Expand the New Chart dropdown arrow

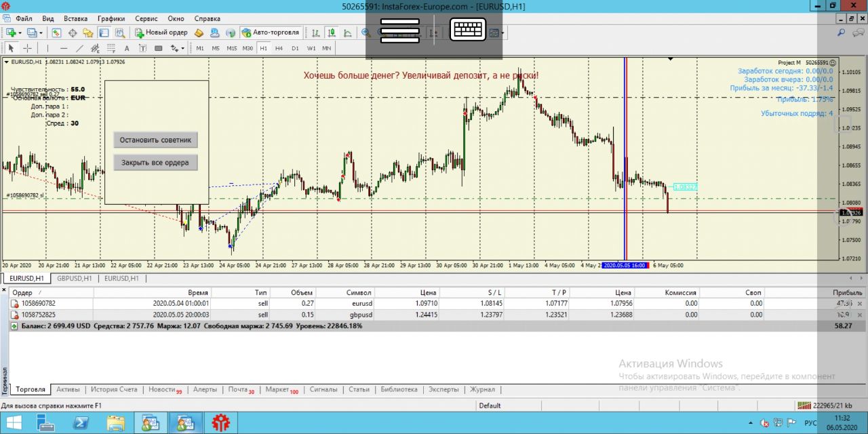pyautogui.click(x=20, y=33)
